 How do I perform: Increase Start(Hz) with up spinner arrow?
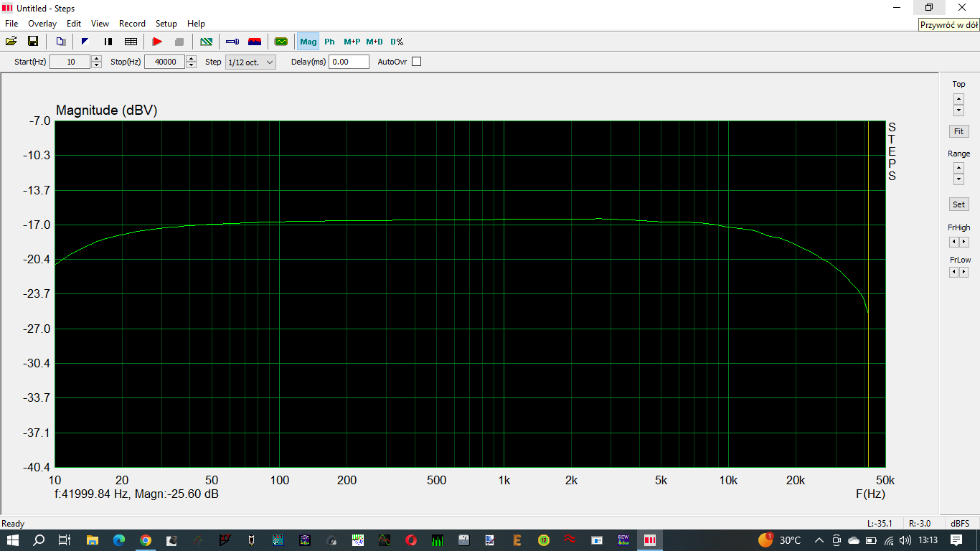point(96,59)
